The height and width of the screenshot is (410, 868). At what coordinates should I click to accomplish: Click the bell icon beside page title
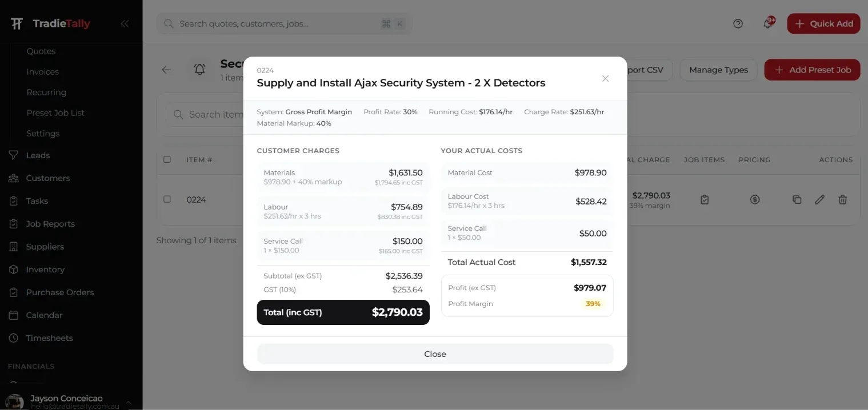point(199,70)
